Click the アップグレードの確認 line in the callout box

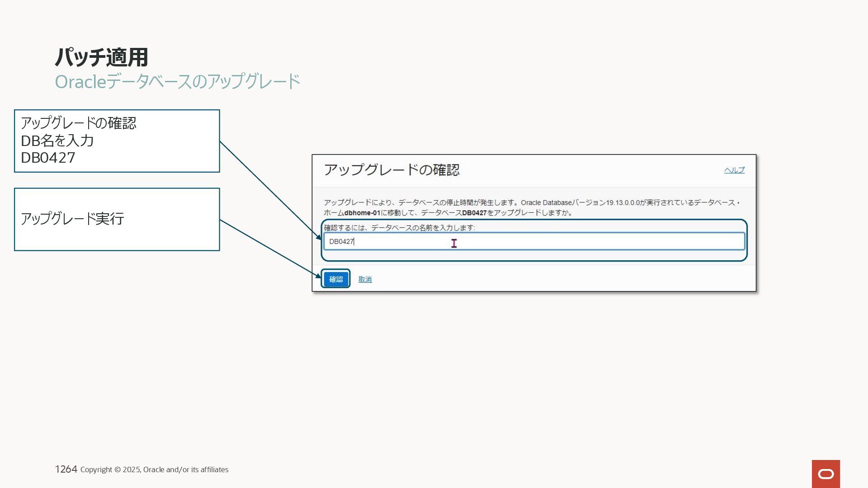coord(78,123)
